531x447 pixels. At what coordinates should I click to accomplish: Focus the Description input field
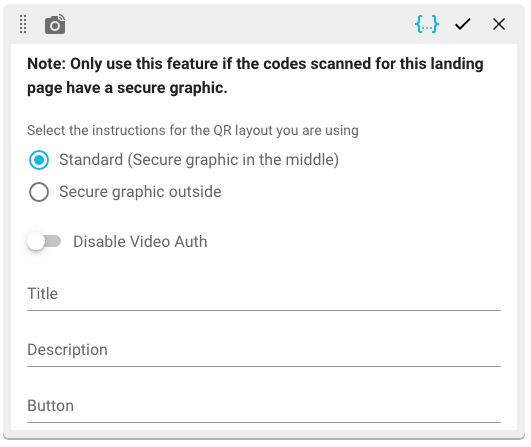(x=264, y=350)
